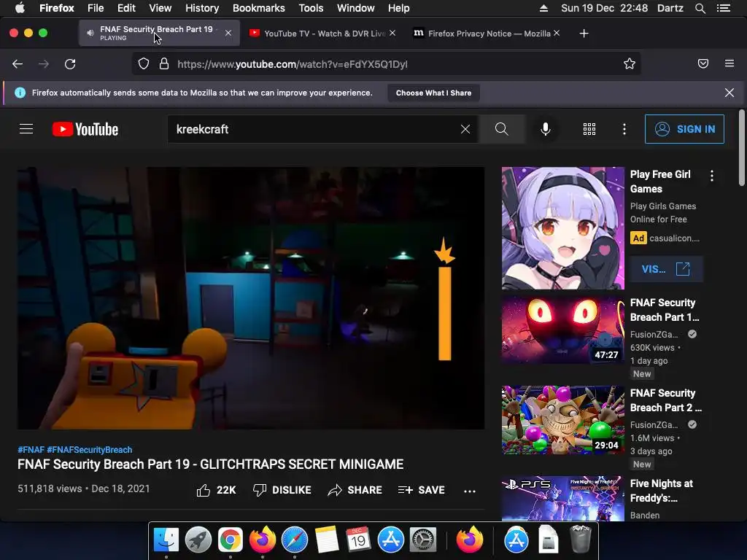Bookmark this page with star icon

pyautogui.click(x=630, y=64)
